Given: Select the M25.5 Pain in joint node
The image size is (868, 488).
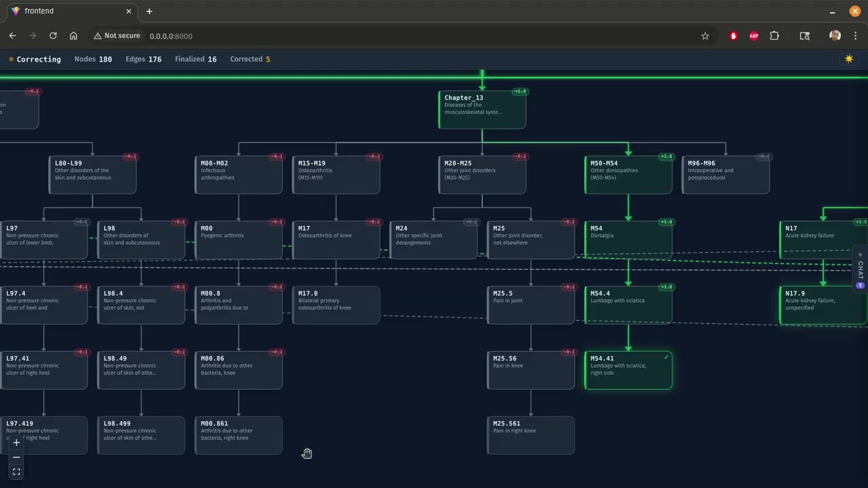Looking at the screenshot, I should pos(531,305).
